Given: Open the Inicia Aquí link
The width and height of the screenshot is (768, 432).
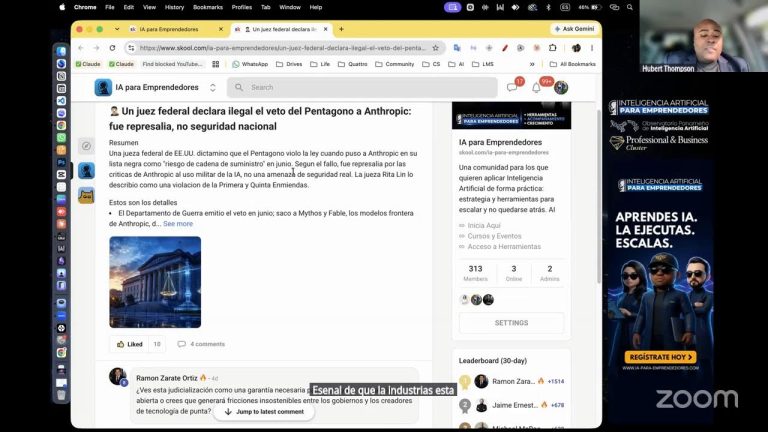Looking at the screenshot, I should coord(484,225).
